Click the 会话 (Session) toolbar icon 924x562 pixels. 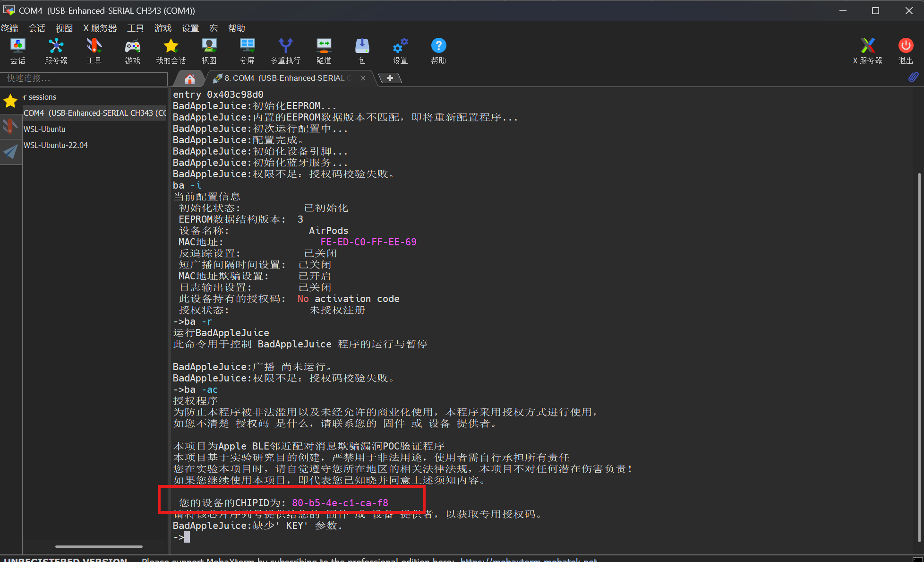(18, 51)
